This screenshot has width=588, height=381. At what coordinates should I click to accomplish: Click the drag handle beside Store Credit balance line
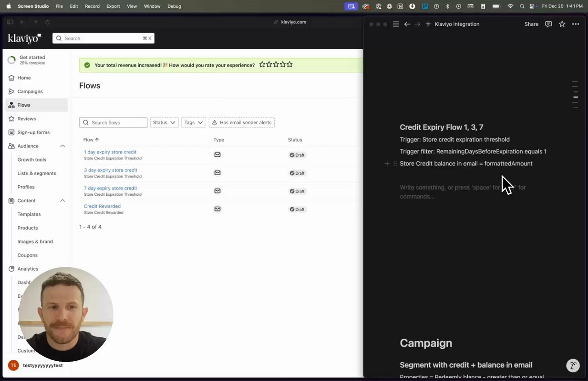395,164
